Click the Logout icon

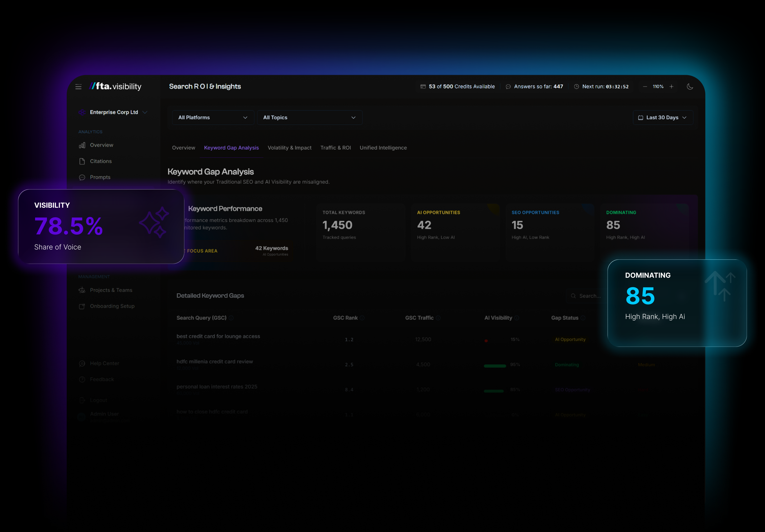pos(82,400)
